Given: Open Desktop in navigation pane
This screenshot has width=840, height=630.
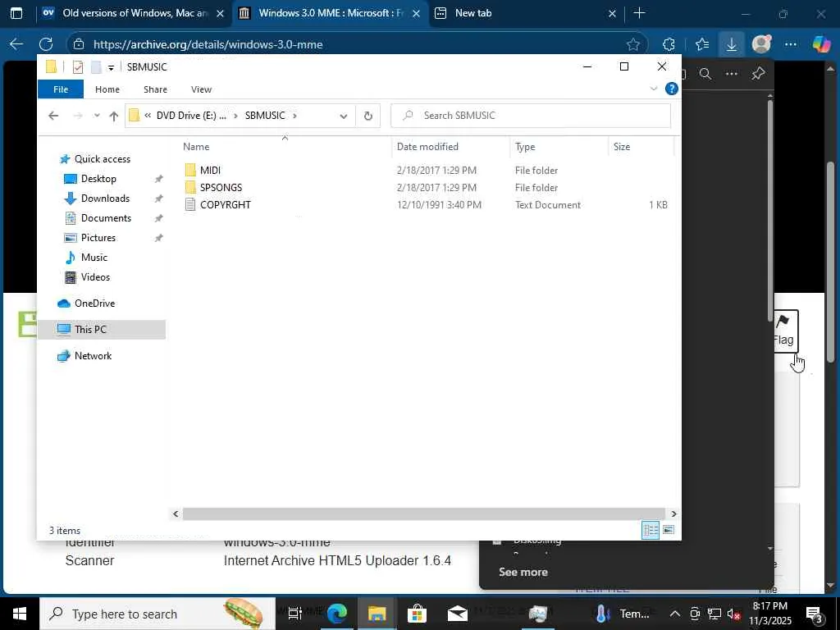Looking at the screenshot, I should pos(98,179).
